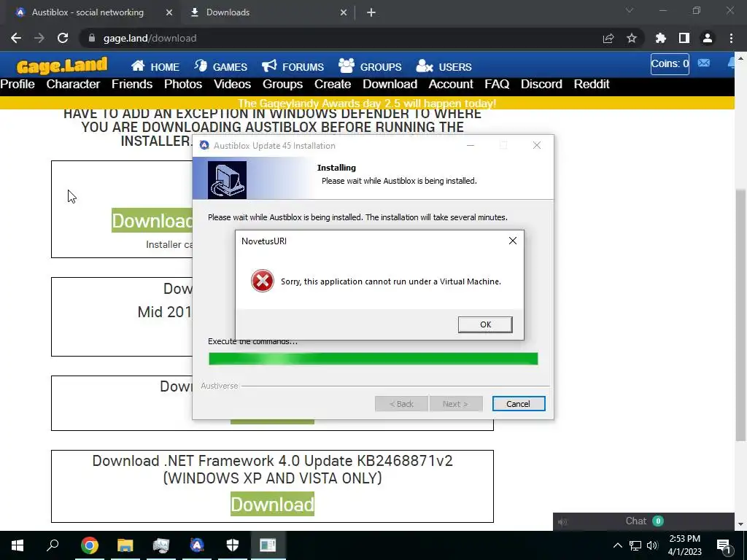Click the active installer window taskbar icon
The image size is (747, 560).
(x=268, y=545)
